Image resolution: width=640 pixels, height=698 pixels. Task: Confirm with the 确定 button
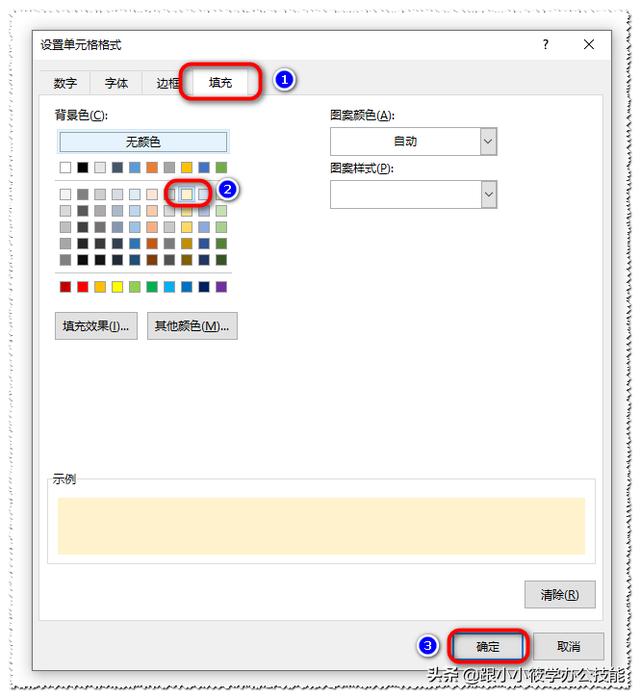(x=488, y=646)
